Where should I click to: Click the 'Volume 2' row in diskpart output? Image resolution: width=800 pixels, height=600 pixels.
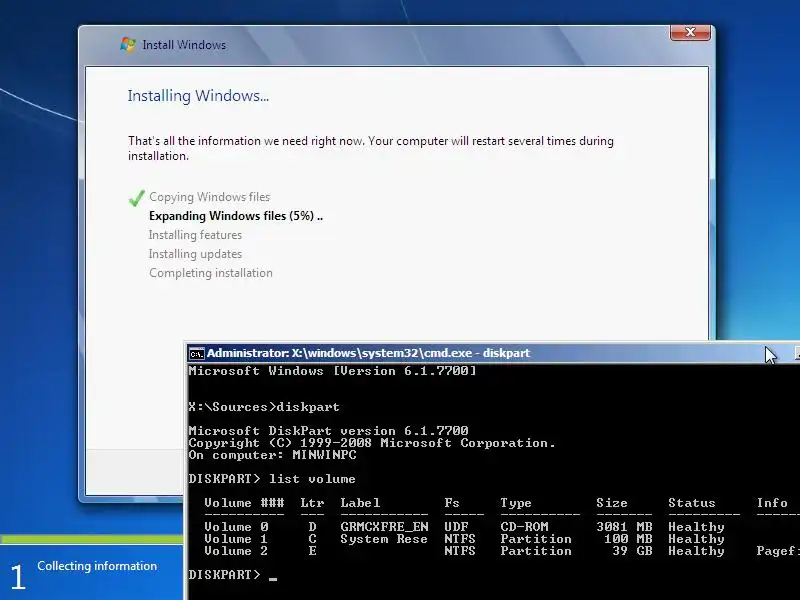pyautogui.click(x=502, y=551)
